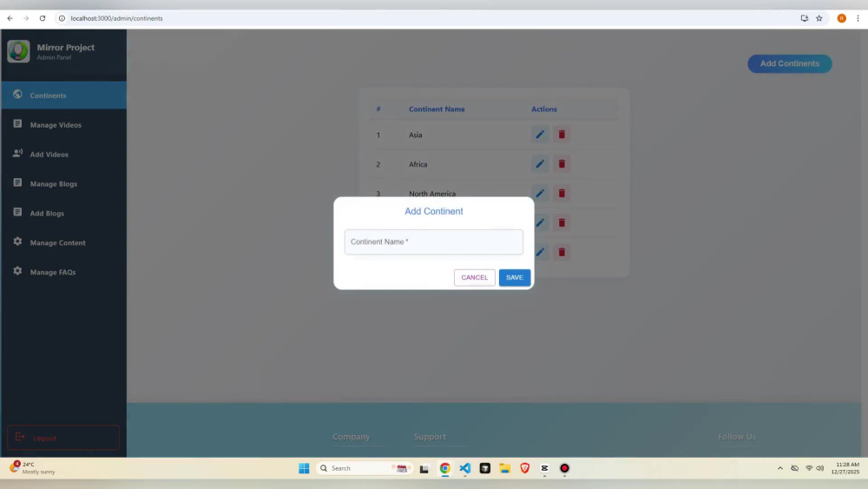The height and width of the screenshot is (489, 868).
Task: Go to Manage Videos
Action: [x=63, y=124]
